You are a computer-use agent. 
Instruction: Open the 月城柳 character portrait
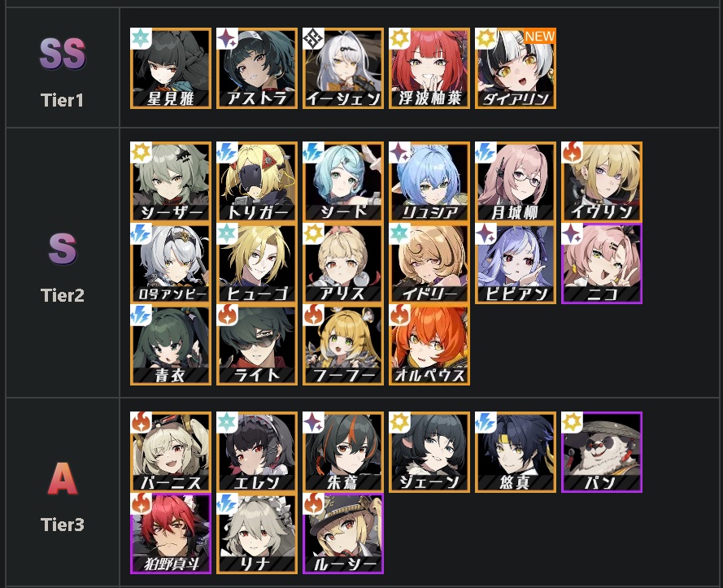pyautogui.click(x=516, y=182)
